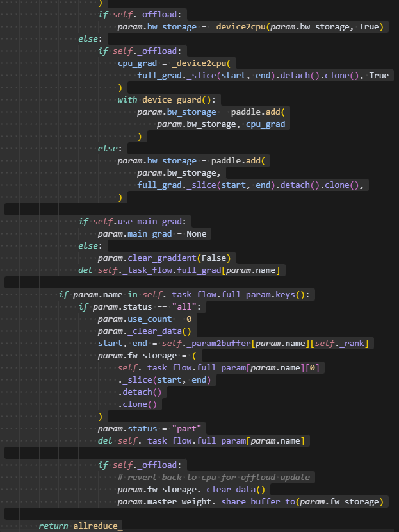
Task: Click the 'revert back to cpu' comment
Action: coord(214,478)
